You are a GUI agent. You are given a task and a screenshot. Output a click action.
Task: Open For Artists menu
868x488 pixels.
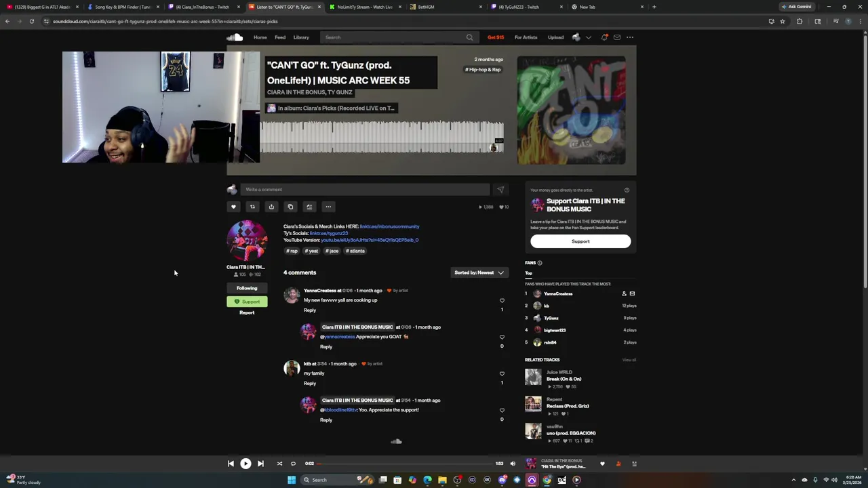point(526,37)
